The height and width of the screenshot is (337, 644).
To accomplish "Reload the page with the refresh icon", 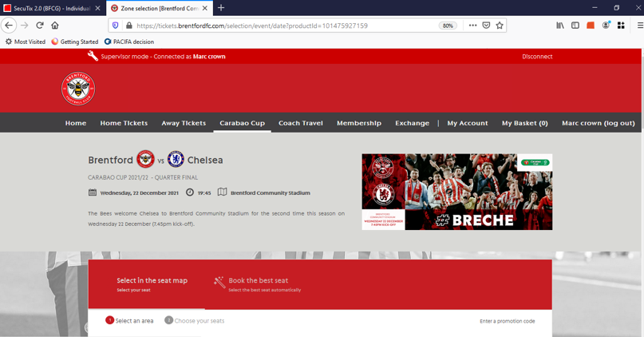I will click(40, 26).
